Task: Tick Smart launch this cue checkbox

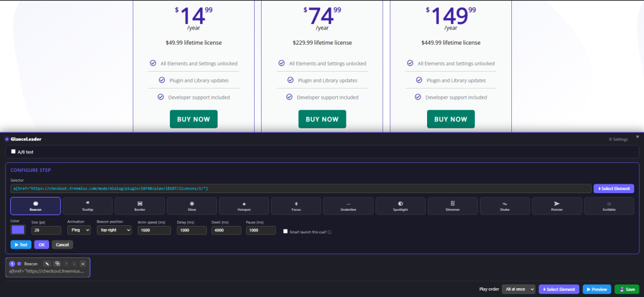Action: click(286, 232)
